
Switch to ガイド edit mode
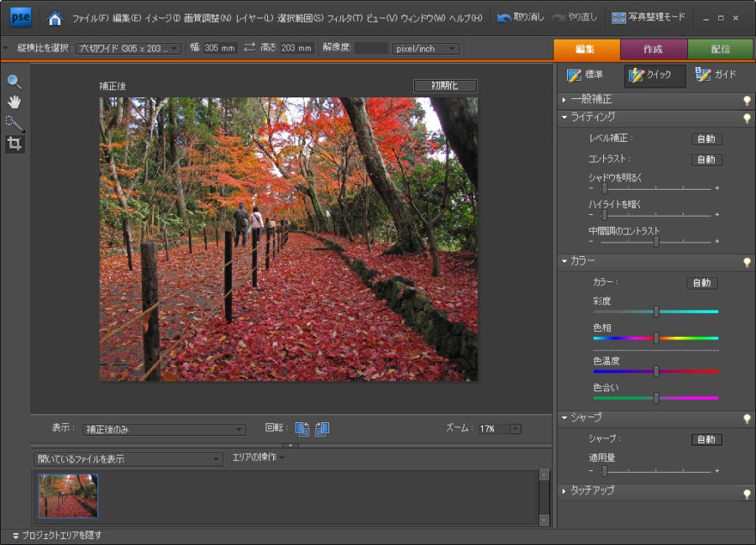pyautogui.click(x=716, y=76)
